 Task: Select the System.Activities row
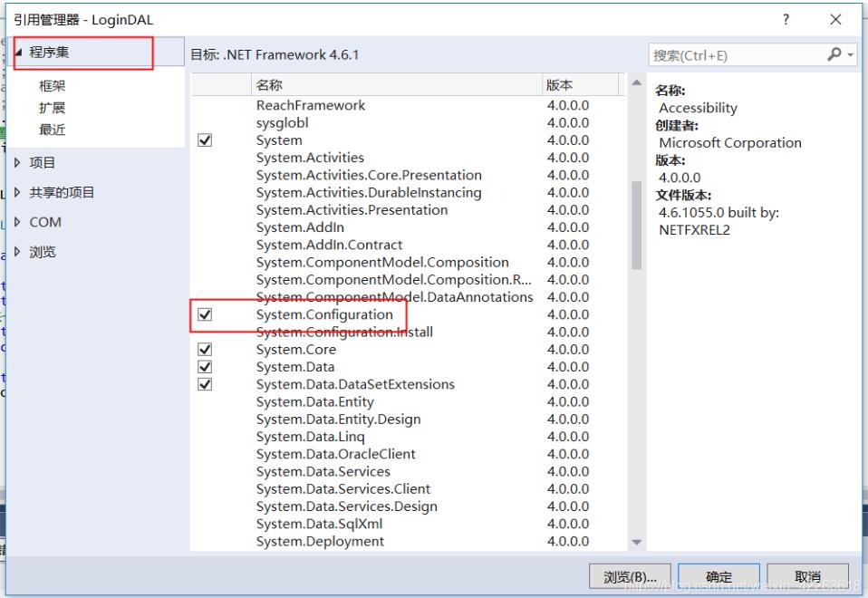coord(409,158)
